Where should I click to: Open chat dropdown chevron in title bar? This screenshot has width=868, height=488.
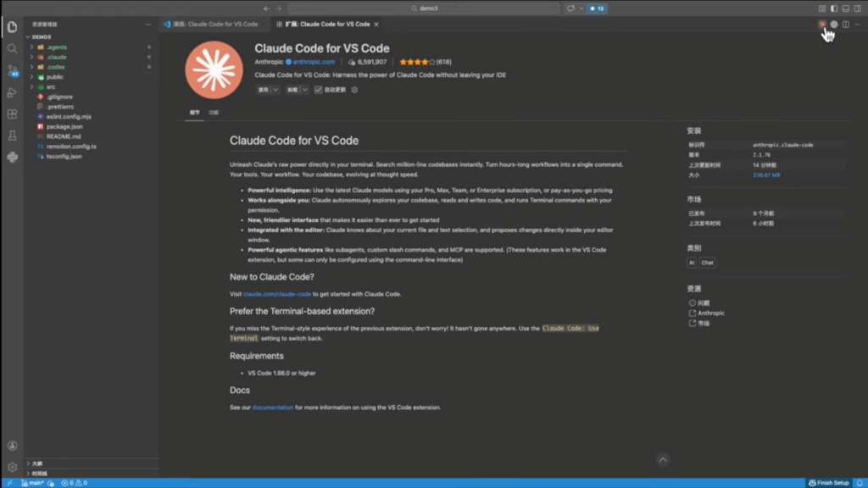(581, 8)
